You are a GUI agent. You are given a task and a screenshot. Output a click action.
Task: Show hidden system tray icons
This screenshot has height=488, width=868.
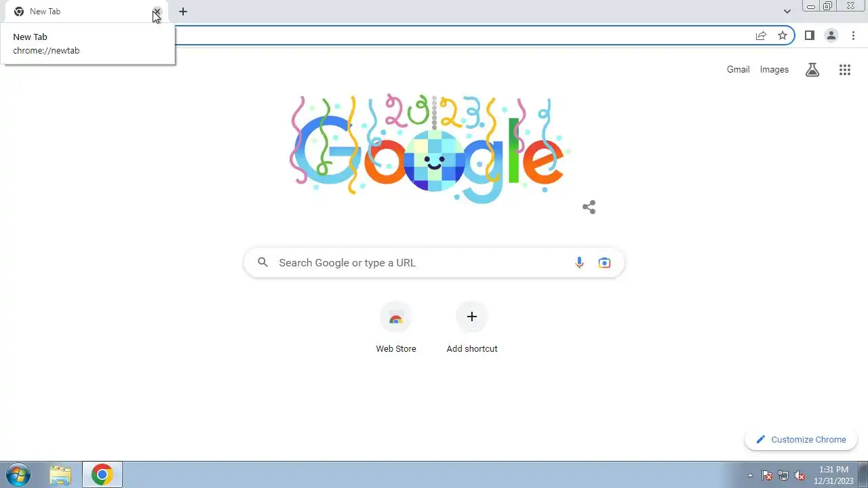[x=750, y=476]
